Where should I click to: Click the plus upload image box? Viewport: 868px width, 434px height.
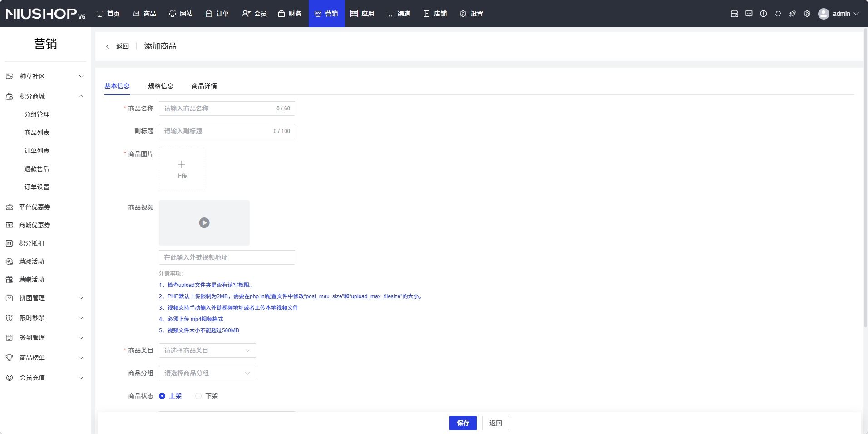182,169
